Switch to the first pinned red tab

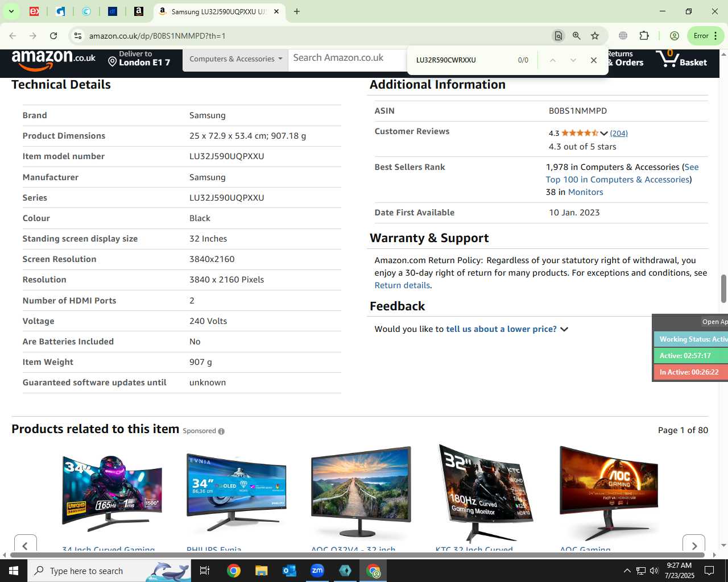(34, 11)
